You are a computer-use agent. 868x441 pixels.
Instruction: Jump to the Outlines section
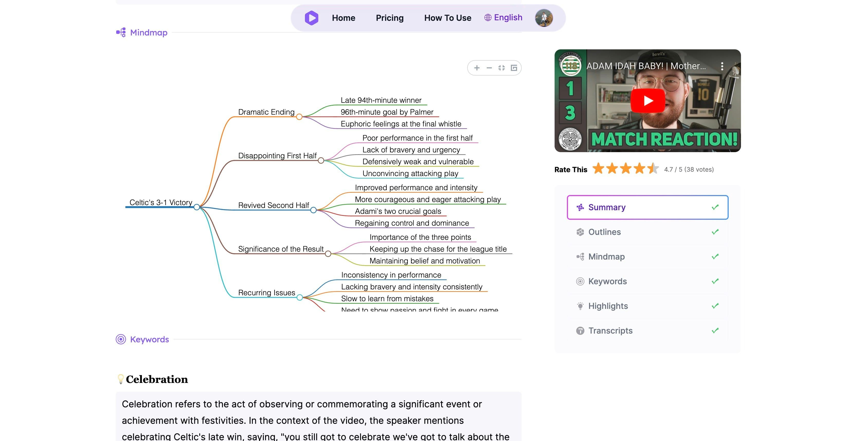(x=604, y=232)
